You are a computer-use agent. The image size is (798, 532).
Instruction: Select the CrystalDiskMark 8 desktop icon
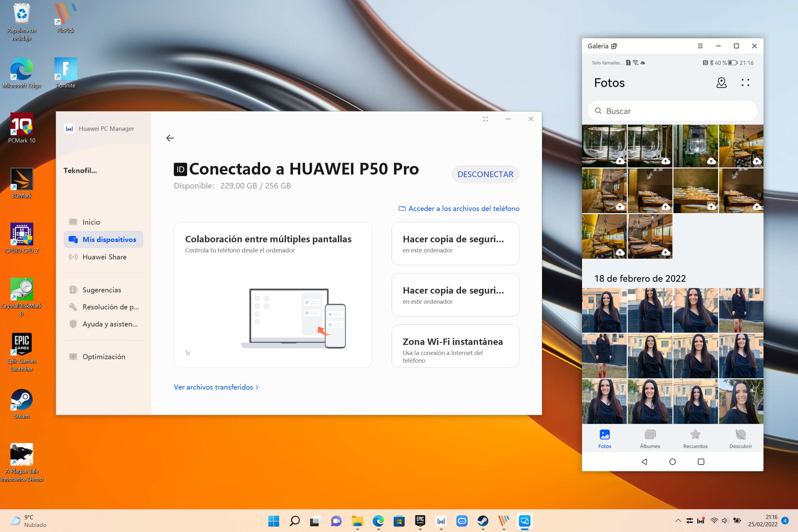22,297
